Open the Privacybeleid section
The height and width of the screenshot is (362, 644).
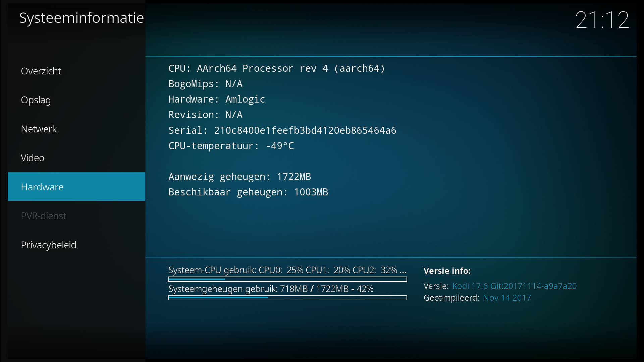click(x=76, y=245)
